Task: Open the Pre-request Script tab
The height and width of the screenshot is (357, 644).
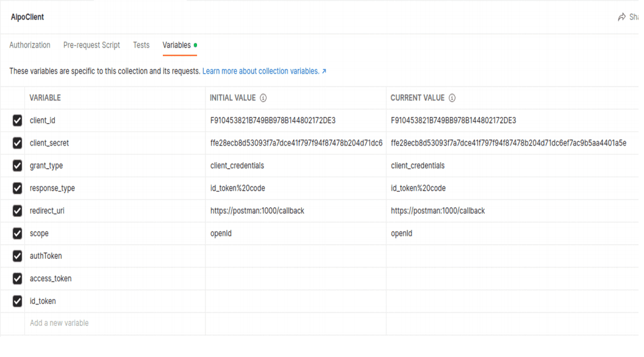Action: pos(91,45)
